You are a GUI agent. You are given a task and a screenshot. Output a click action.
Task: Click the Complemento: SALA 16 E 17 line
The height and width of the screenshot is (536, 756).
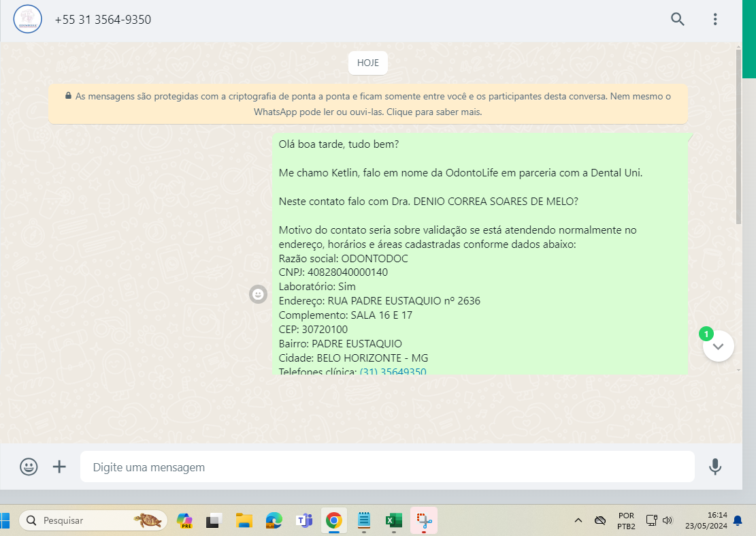(345, 315)
